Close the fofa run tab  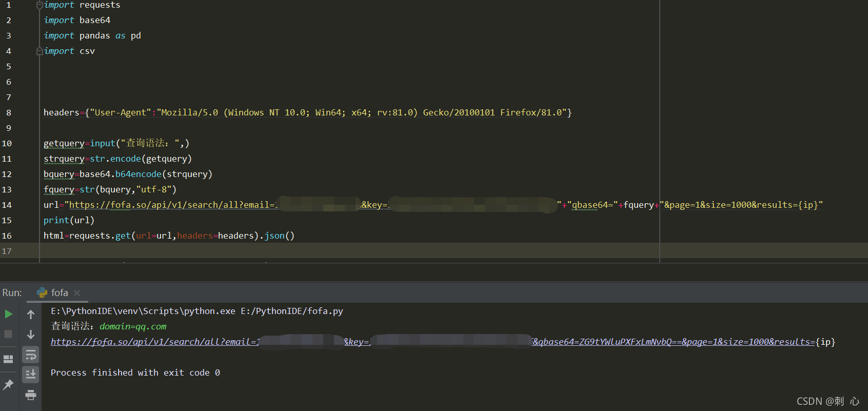(x=77, y=292)
